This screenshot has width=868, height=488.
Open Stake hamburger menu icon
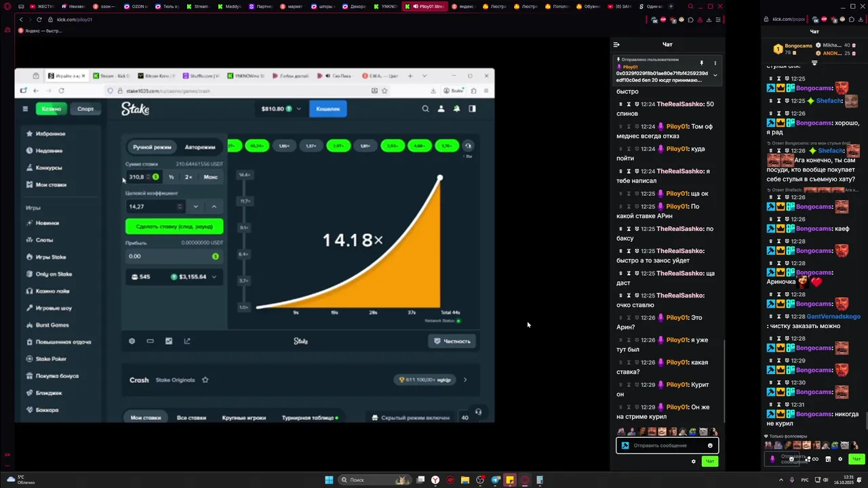25,108
